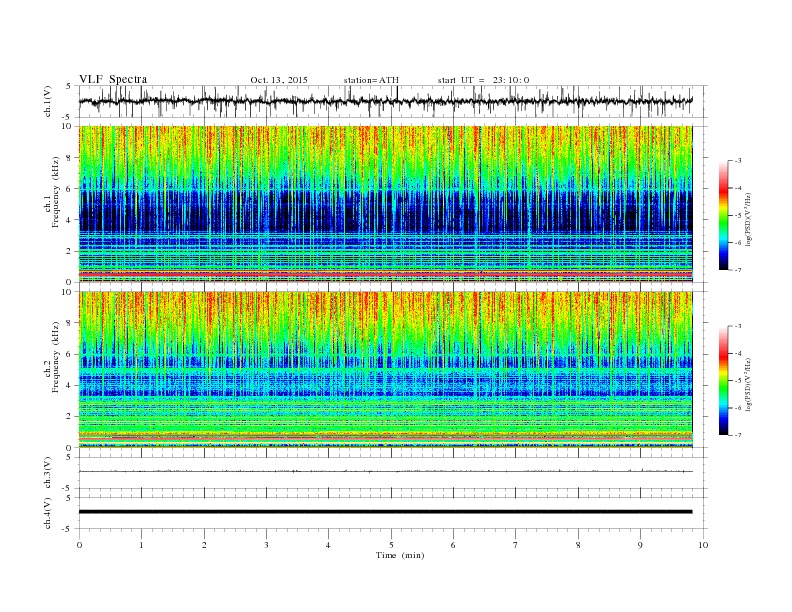Click the "-6" label on ch.2 colorbar

coord(738,408)
